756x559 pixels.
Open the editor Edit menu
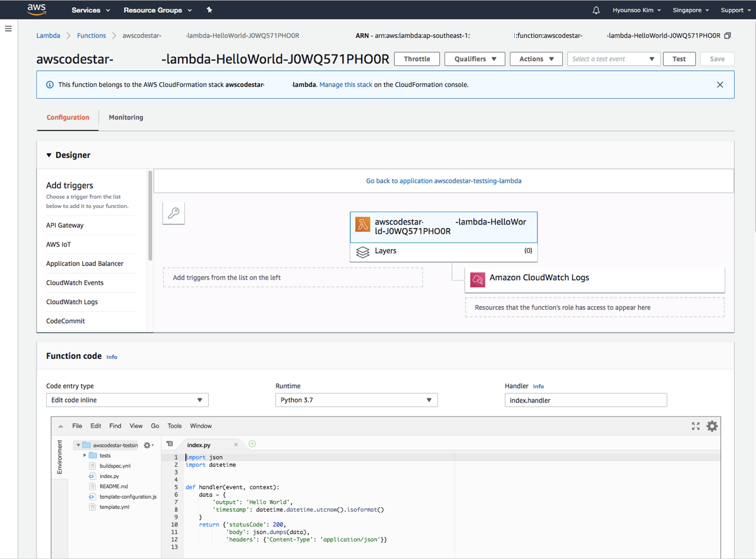tap(96, 426)
